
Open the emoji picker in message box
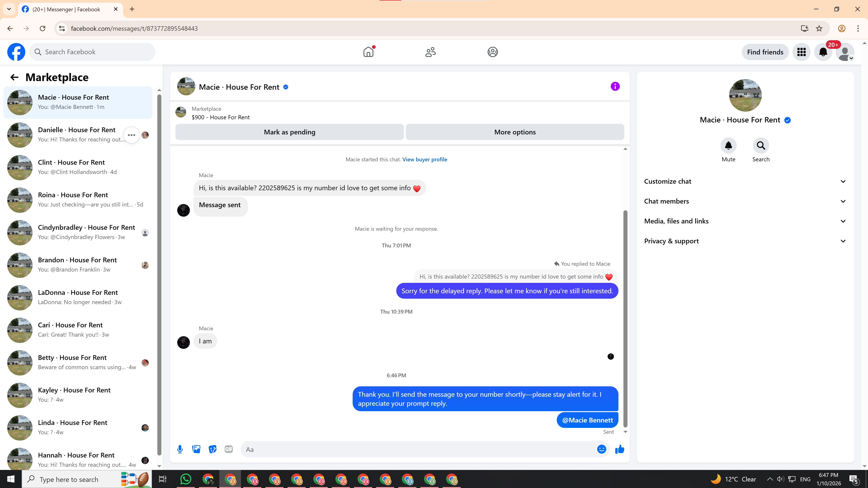pyautogui.click(x=601, y=449)
